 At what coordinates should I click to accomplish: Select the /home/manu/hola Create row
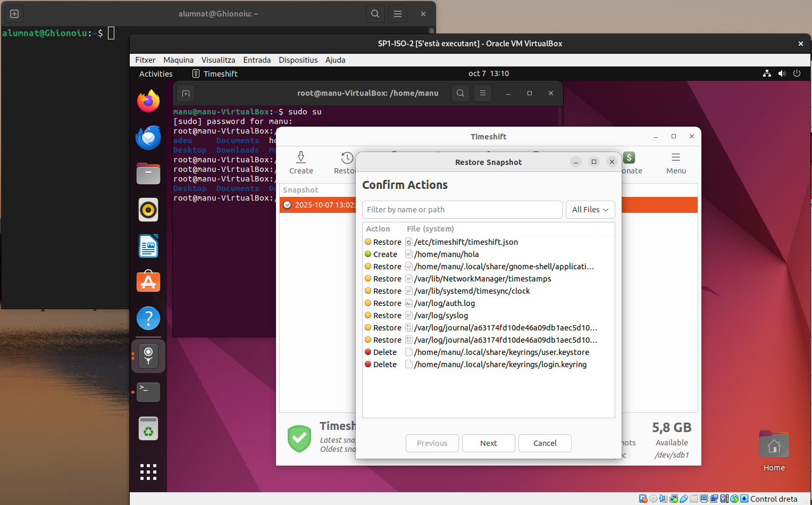pos(446,254)
